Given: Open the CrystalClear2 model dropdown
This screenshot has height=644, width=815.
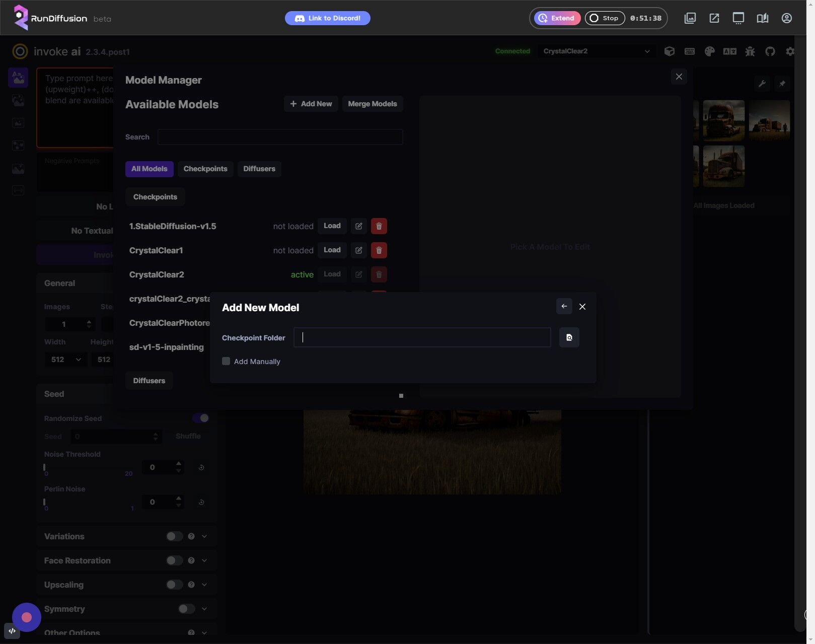Looking at the screenshot, I should (x=596, y=51).
